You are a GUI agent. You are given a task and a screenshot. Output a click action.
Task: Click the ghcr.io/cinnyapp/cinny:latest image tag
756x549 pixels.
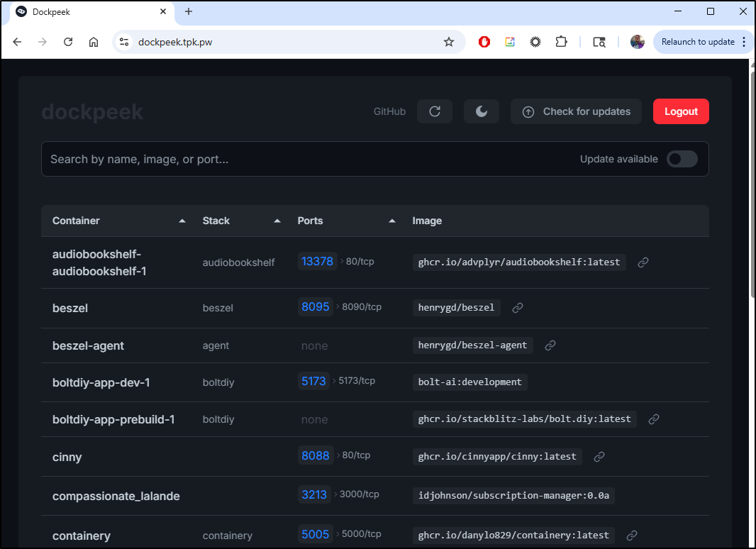497,456
